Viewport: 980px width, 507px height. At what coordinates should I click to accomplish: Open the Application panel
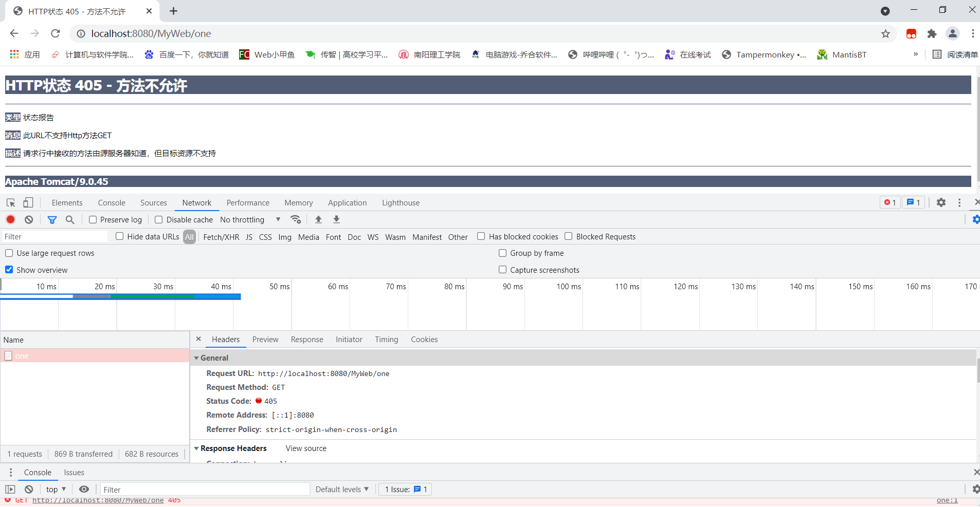(x=348, y=203)
